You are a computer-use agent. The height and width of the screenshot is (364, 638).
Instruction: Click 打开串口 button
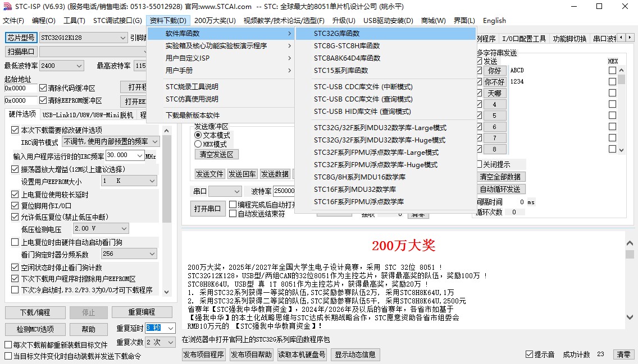(x=207, y=209)
